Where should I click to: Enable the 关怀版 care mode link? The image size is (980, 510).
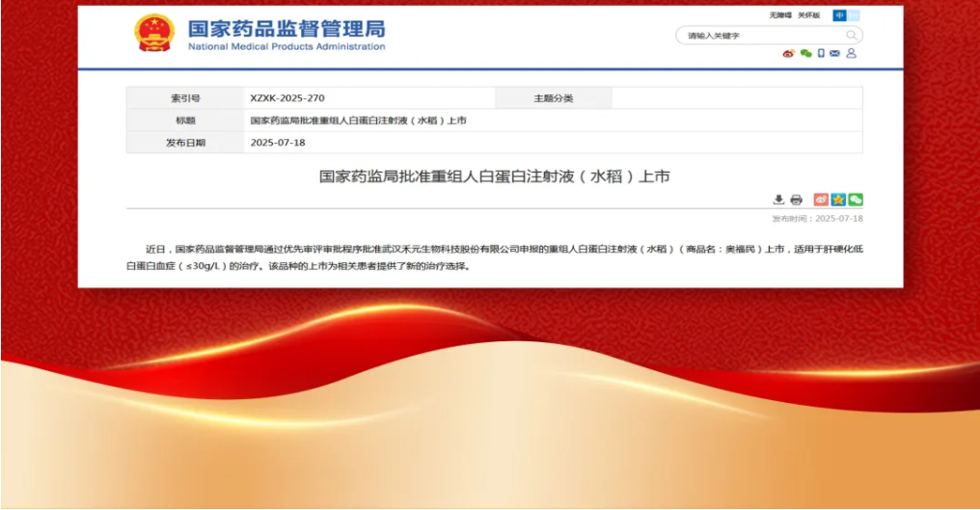[x=808, y=15]
